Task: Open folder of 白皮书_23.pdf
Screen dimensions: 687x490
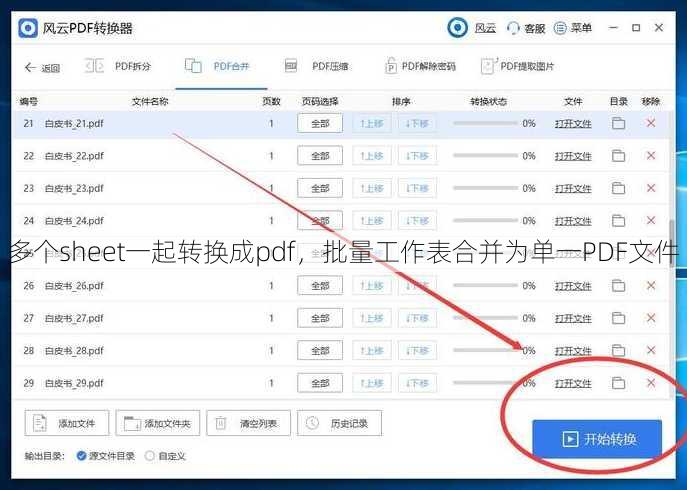Action: pyautogui.click(x=618, y=188)
